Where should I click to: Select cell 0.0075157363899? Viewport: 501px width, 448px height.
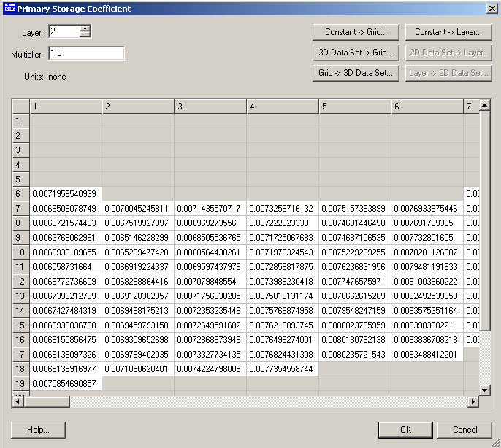pos(355,209)
